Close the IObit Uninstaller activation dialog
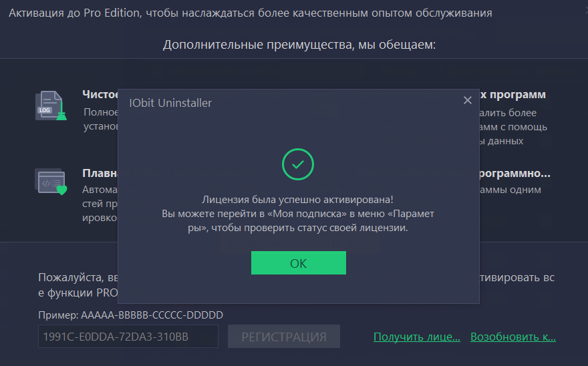Screen dimensions: 588x366 467,101
